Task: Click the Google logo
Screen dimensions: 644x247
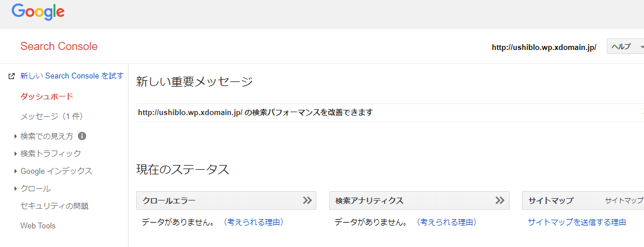Action: 38,12
